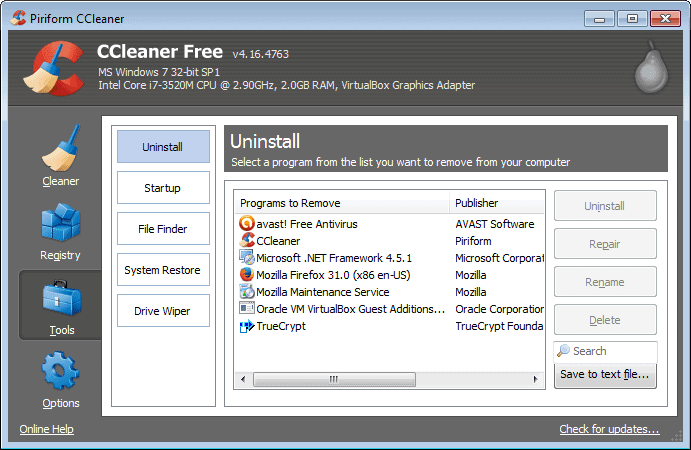Select the CCleaner program entry
The width and height of the screenshot is (691, 450).
(278, 241)
